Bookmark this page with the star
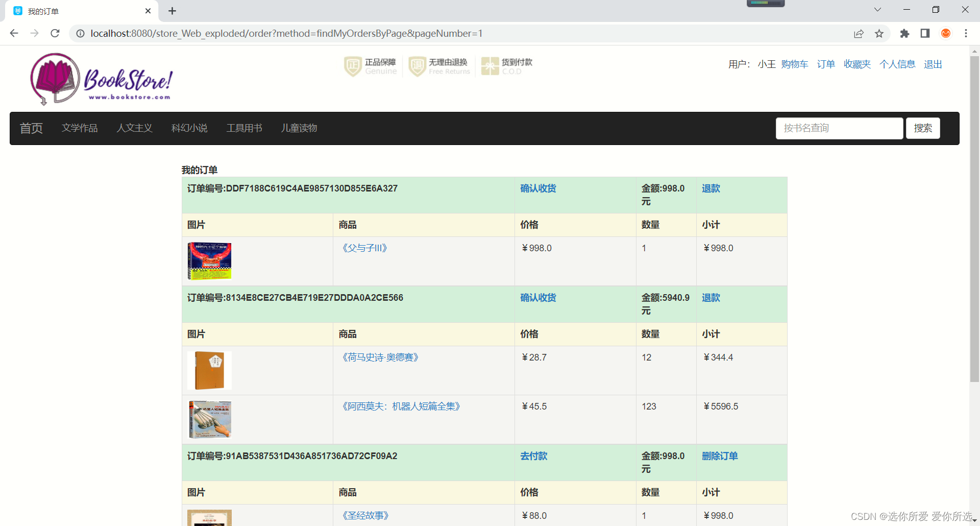The height and width of the screenshot is (526, 980). click(x=879, y=34)
